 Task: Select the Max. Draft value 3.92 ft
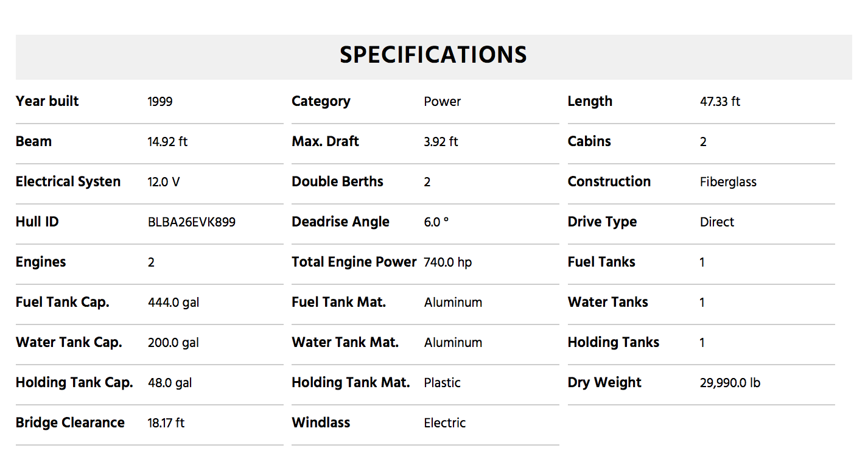point(441,142)
